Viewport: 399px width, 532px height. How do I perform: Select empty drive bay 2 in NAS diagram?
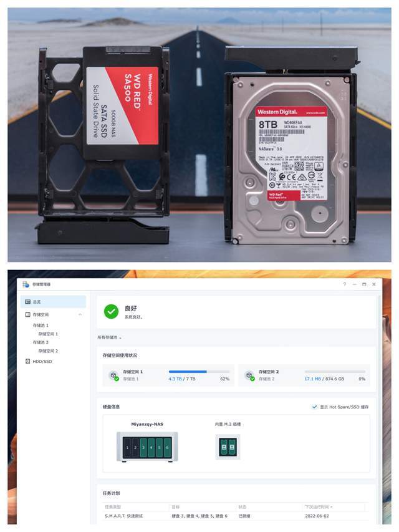(135, 448)
